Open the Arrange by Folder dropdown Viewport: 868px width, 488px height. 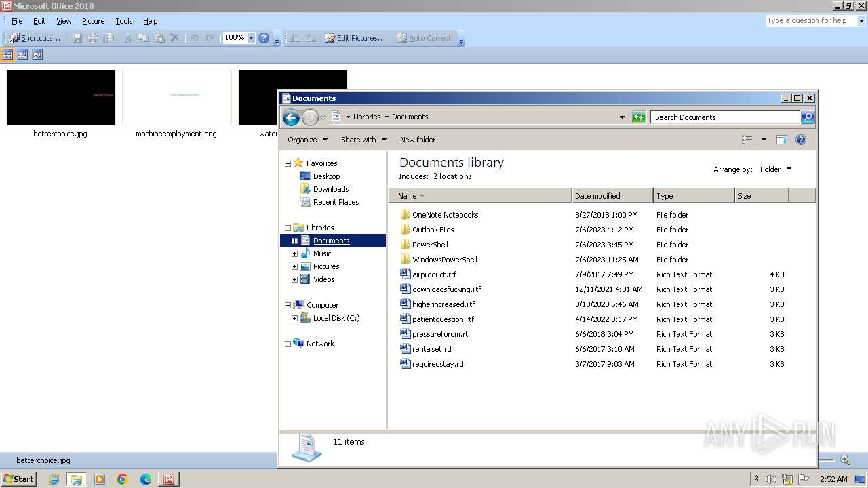click(775, 169)
